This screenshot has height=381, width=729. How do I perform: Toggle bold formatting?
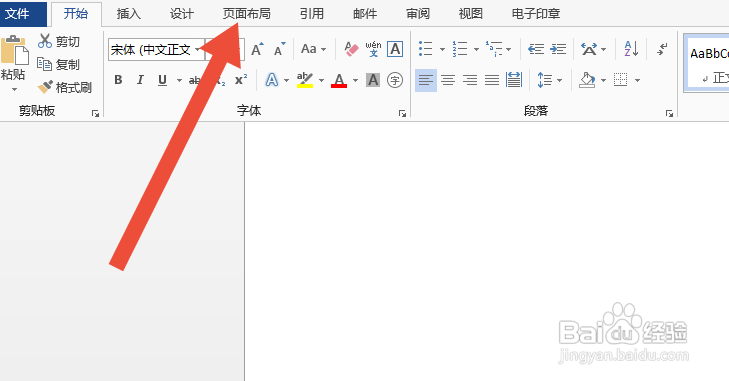click(x=118, y=80)
